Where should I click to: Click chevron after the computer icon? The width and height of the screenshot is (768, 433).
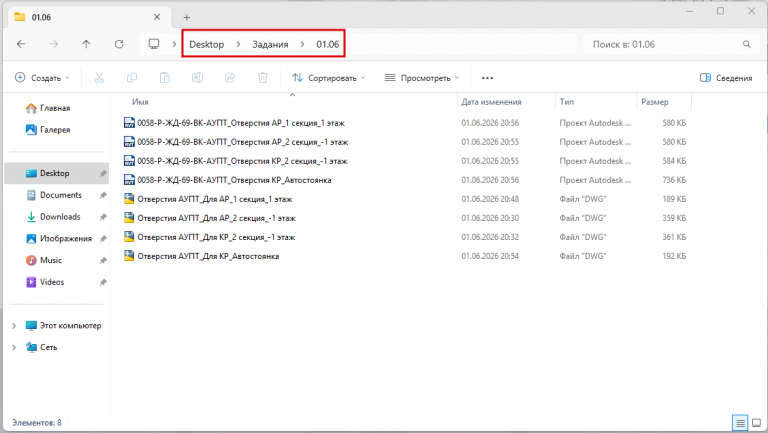tap(174, 45)
